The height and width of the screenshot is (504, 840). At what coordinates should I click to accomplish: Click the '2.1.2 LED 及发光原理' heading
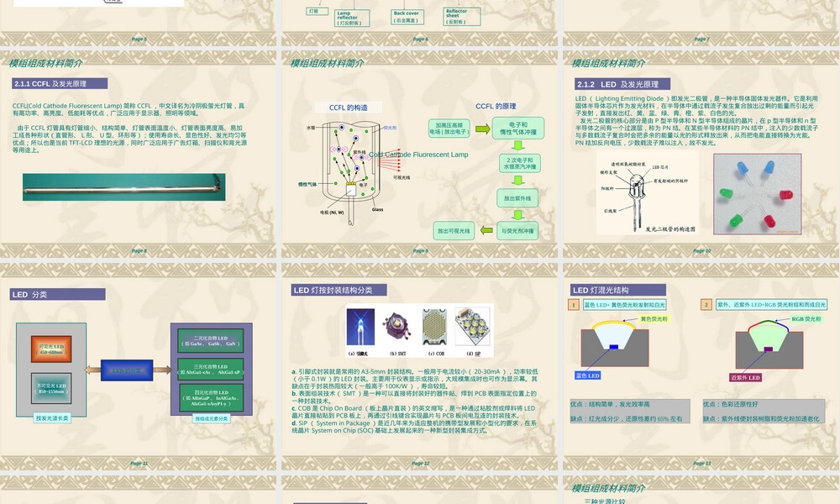(x=622, y=84)
